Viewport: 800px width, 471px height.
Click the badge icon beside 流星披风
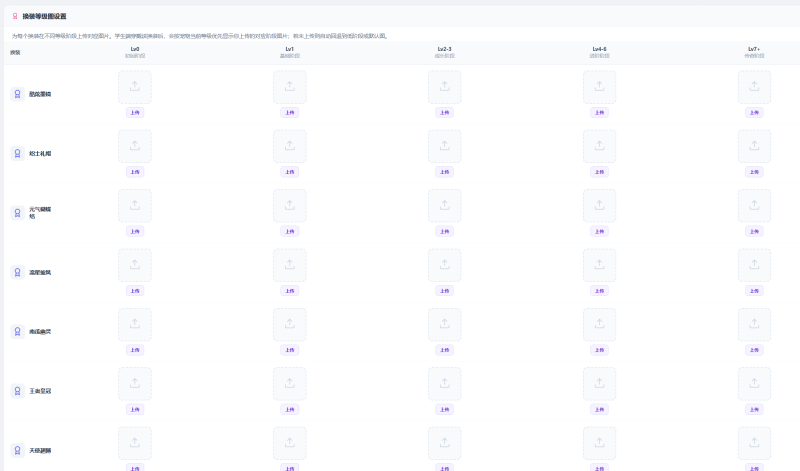(17, 272)
